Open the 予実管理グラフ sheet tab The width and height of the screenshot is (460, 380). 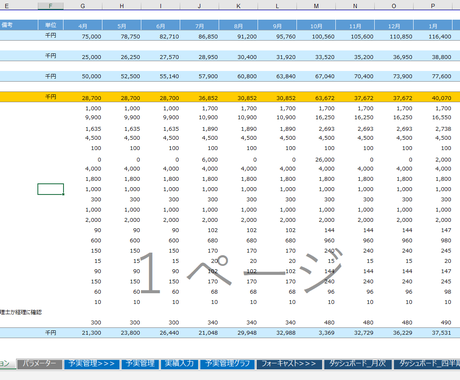pos(227,364)
